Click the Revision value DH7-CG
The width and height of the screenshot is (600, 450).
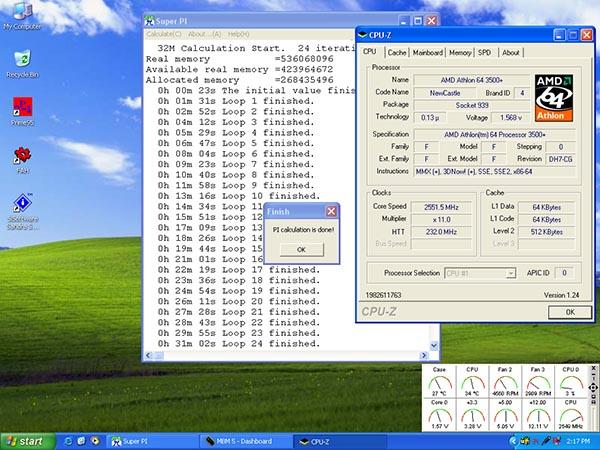(x=561, y=159)
